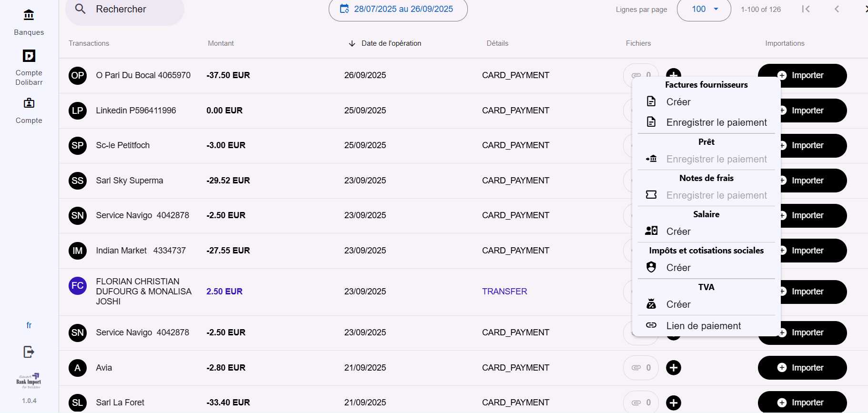Viewport: 868px width, 413px height.
Task: Select Créer under the Salaire section
Action: (678, 232)
